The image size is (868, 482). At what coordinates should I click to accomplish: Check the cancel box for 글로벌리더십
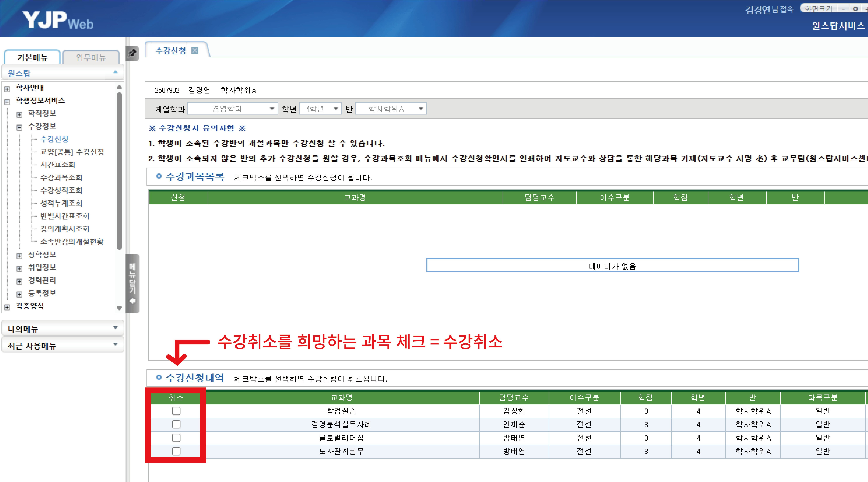(x=176, y=438)
